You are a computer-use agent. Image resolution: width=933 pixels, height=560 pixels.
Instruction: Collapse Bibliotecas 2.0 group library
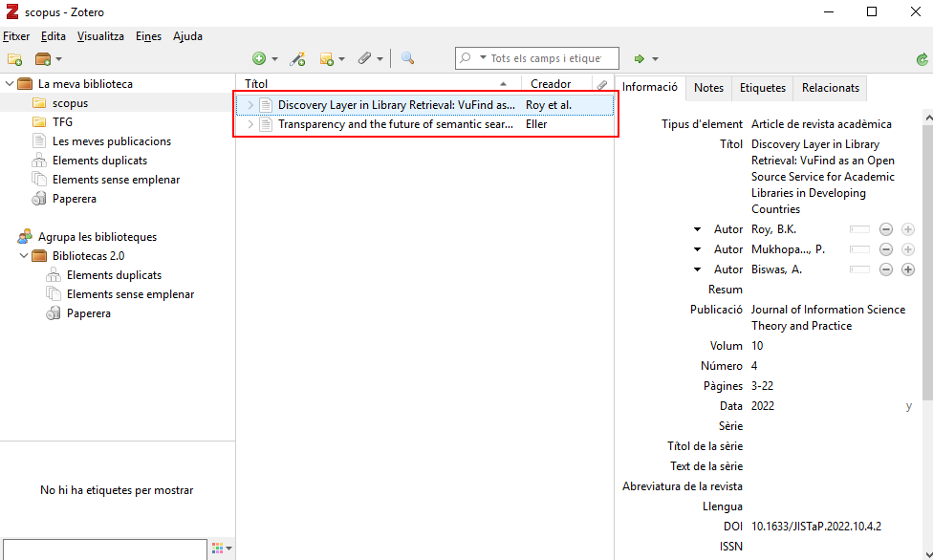24,255
